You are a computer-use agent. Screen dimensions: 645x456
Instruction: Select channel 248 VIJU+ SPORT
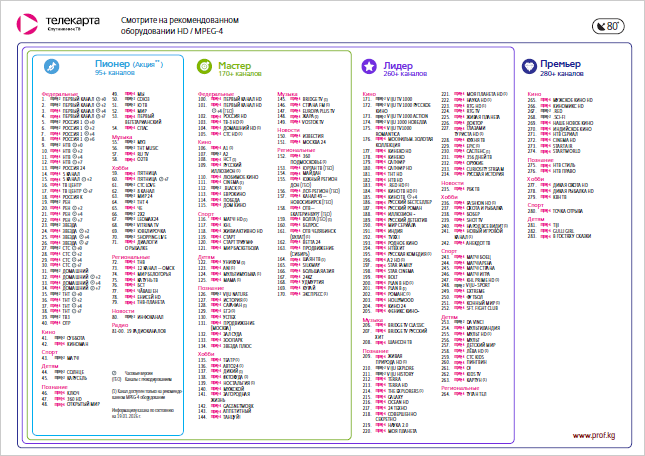(466, 285)
